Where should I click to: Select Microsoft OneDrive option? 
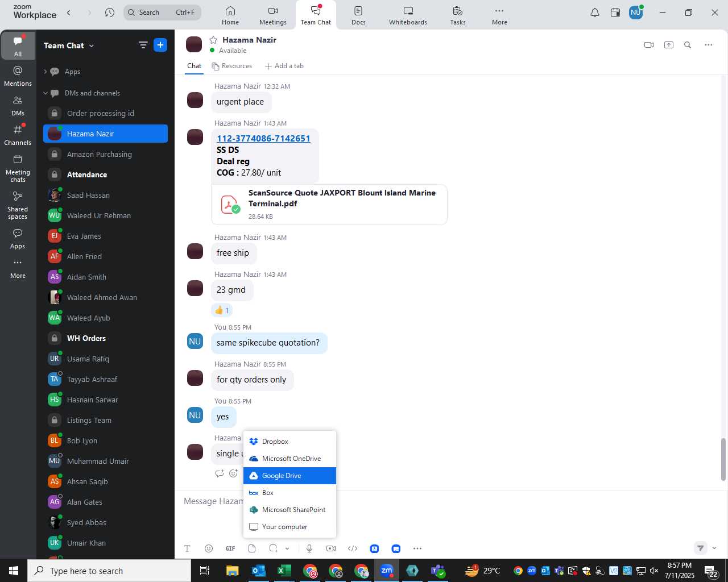coord(289,459)
